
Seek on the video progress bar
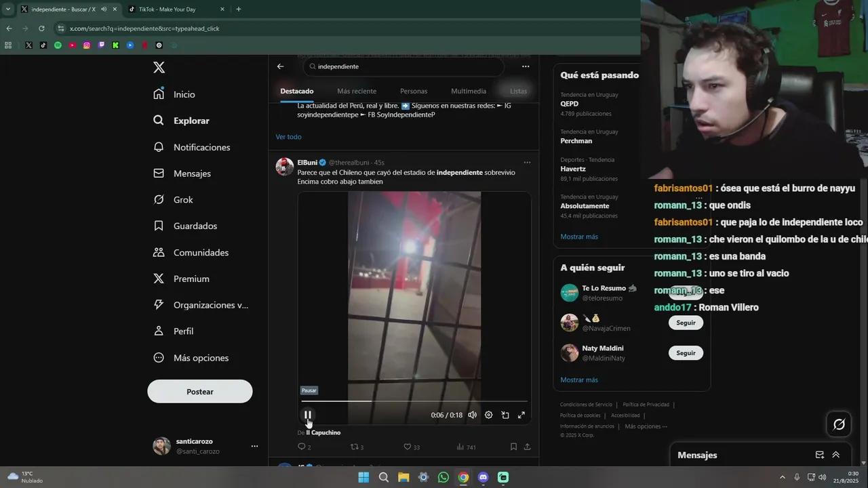414,401
